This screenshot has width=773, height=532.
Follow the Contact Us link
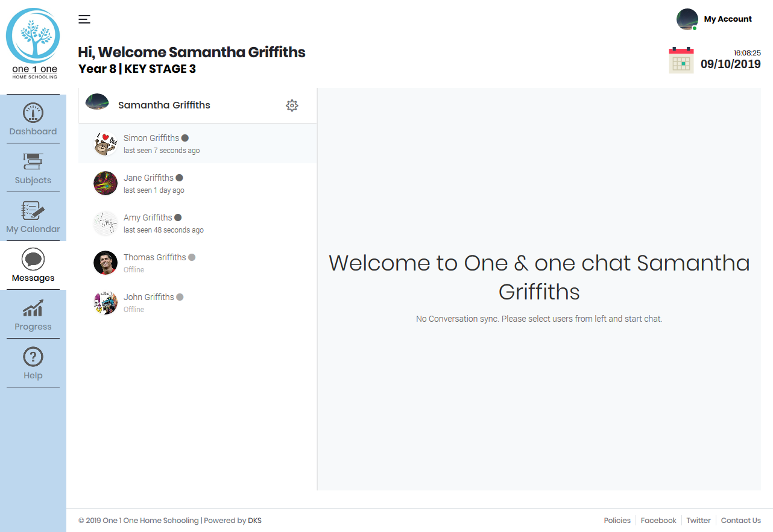coord(740,521)
